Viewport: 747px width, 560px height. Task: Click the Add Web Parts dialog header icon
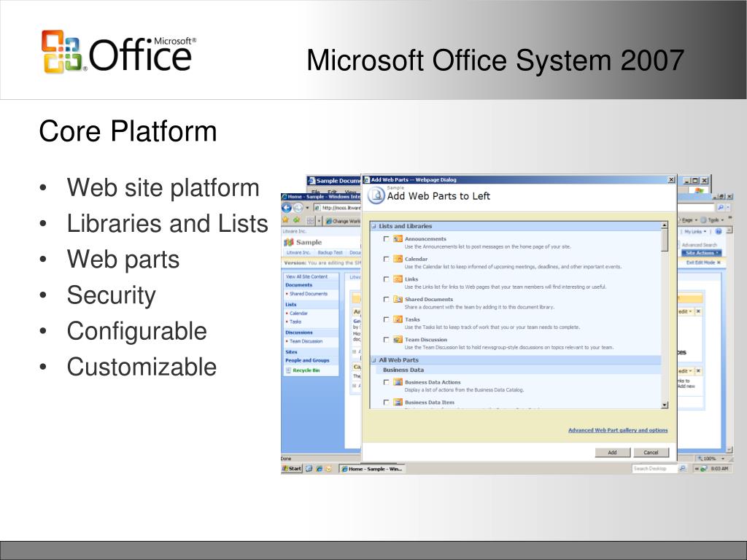pos(376,195)
